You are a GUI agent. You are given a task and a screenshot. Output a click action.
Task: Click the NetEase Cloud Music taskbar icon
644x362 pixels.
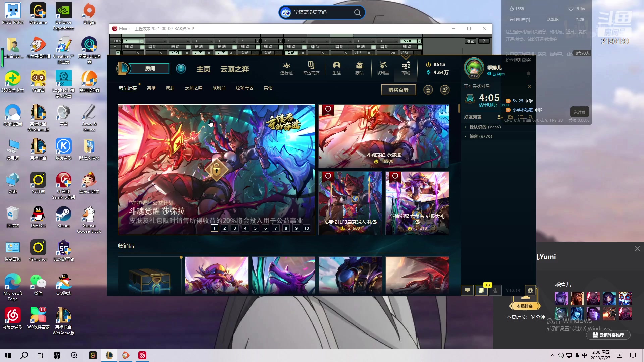pyautogui.click(x=142, y=355)
